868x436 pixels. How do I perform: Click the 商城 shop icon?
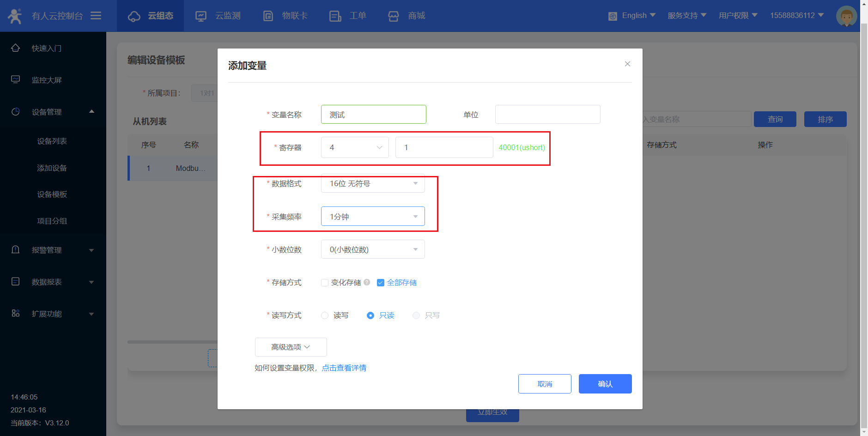click(x=393, y=16)
